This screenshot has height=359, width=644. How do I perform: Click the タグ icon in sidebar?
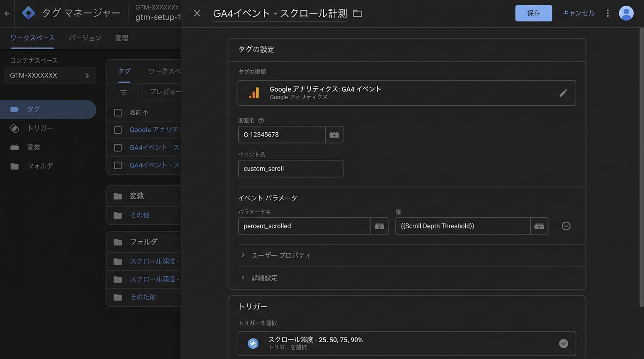click(x=15, y=109)
